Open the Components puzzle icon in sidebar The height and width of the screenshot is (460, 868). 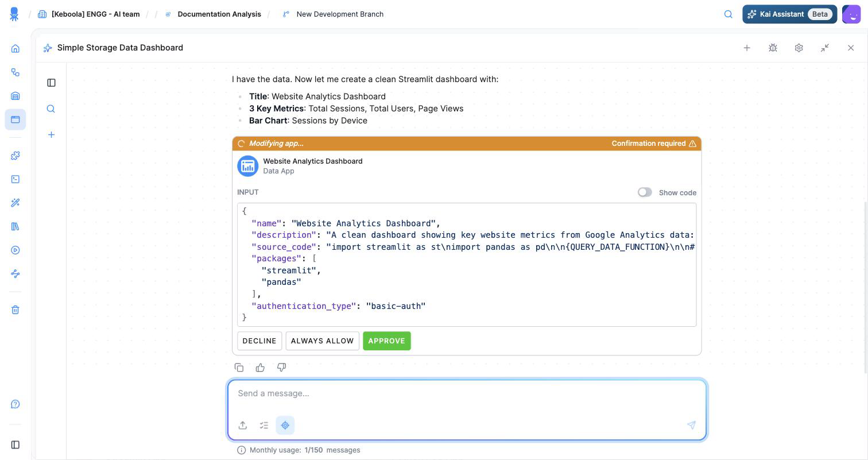pos(15,156)
